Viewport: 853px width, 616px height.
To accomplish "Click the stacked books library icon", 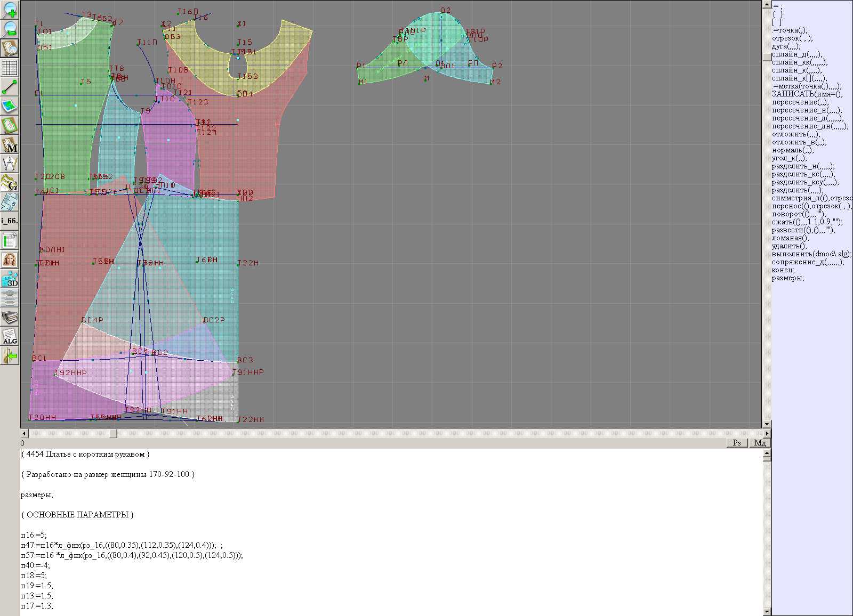I will pos(10,318).
